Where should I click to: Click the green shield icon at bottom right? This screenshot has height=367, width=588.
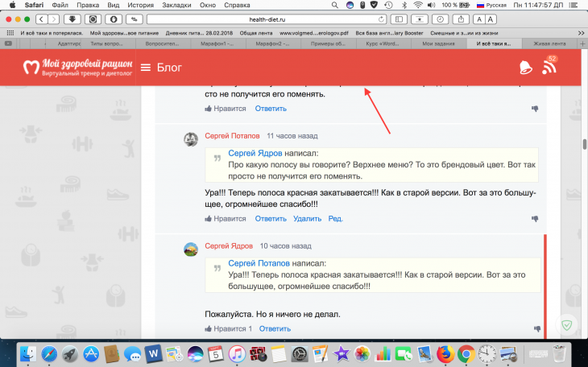point(568,323)
